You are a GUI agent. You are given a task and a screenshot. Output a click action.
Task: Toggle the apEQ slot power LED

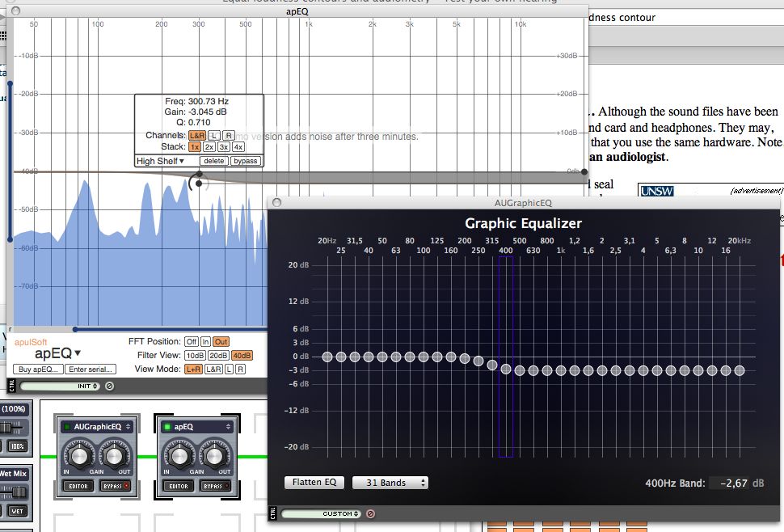point(167,427)
